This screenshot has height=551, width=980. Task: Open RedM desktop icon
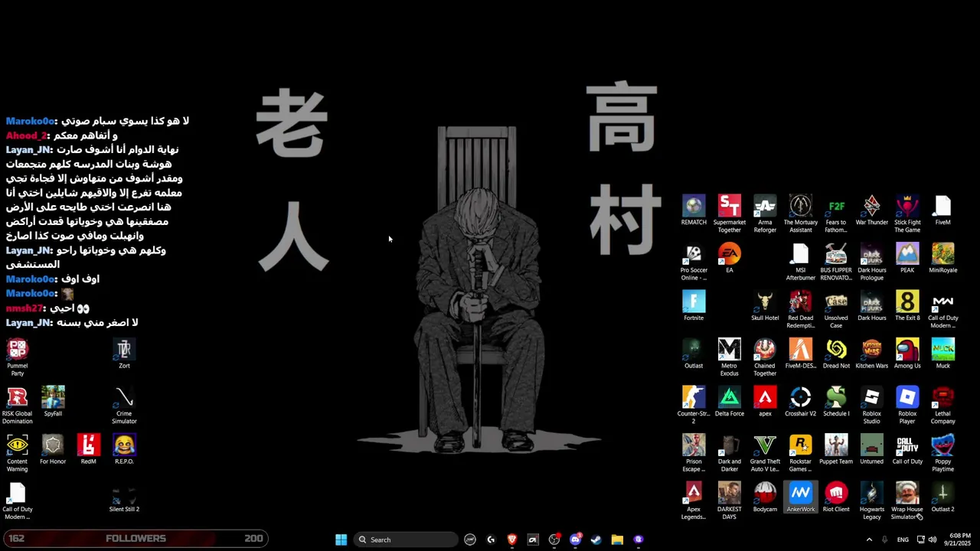pos(88,449)
